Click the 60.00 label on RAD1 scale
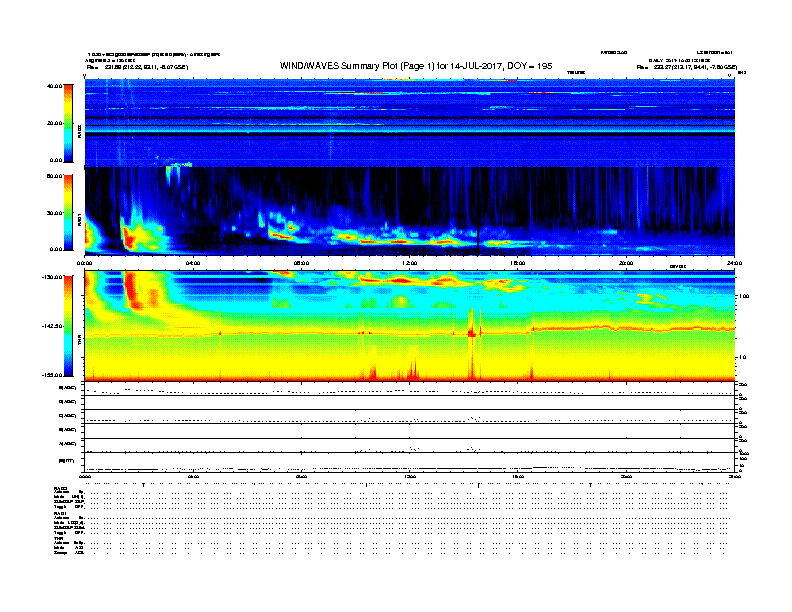792x612 pixels. [x=54, y=176]
